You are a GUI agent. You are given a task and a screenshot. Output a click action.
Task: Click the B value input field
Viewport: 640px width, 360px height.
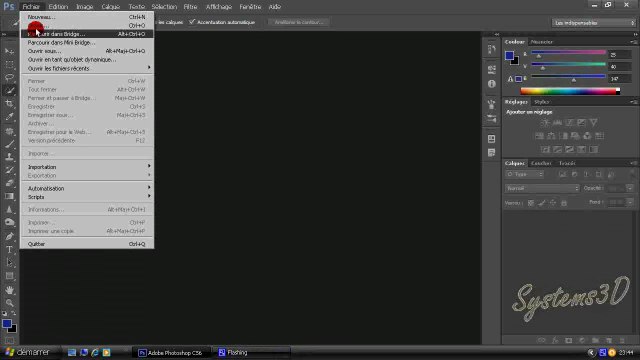coord(620,78)
